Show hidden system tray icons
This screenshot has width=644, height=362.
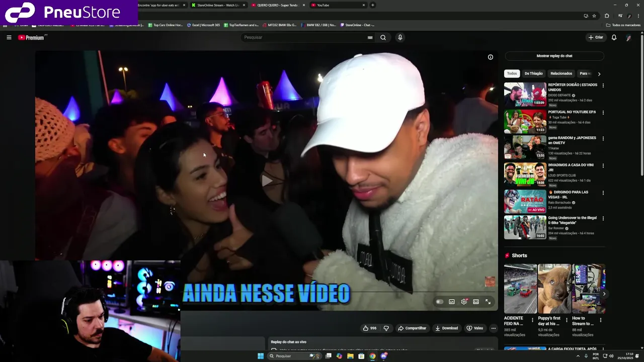[578, 356]
